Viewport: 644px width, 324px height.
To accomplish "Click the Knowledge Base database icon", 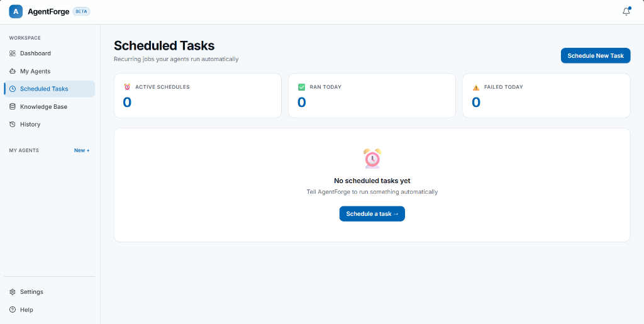I will click(x=13, y=106).
